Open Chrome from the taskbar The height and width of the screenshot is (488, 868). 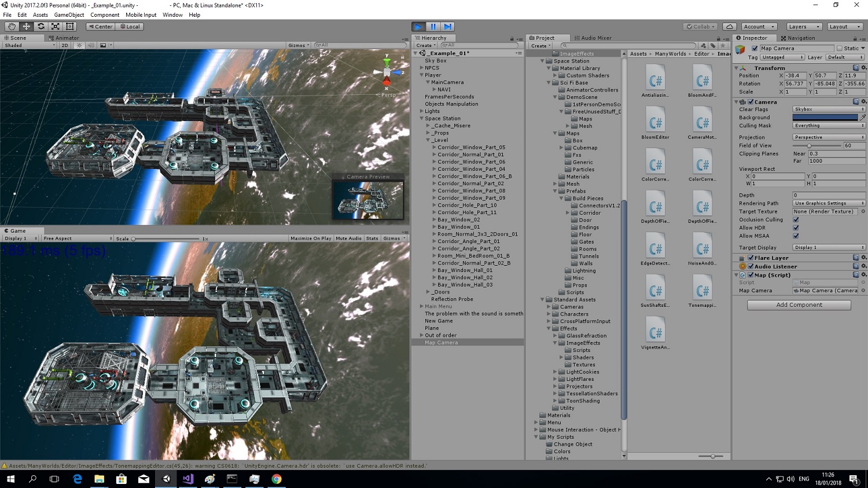pyautogui.click(x=277, y=479)
